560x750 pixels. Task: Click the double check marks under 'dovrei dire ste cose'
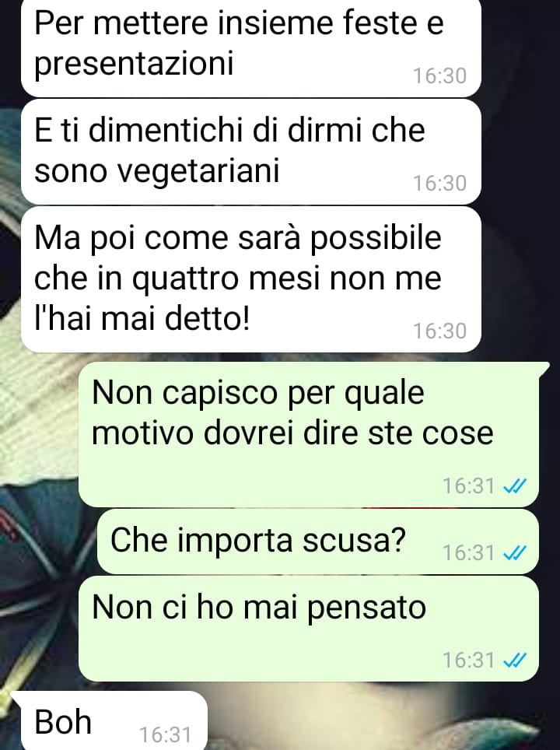(515, 486)
